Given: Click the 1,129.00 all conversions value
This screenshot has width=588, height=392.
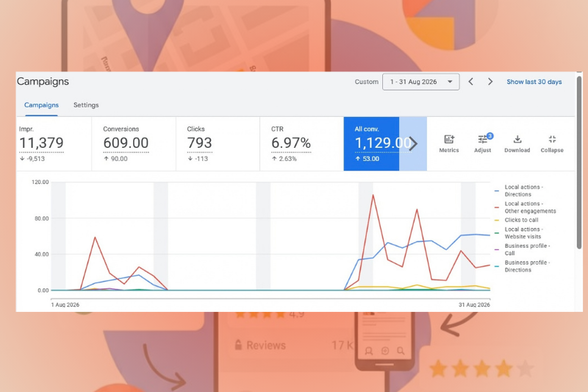Looking at the screenshot, I should coord(382,143).
